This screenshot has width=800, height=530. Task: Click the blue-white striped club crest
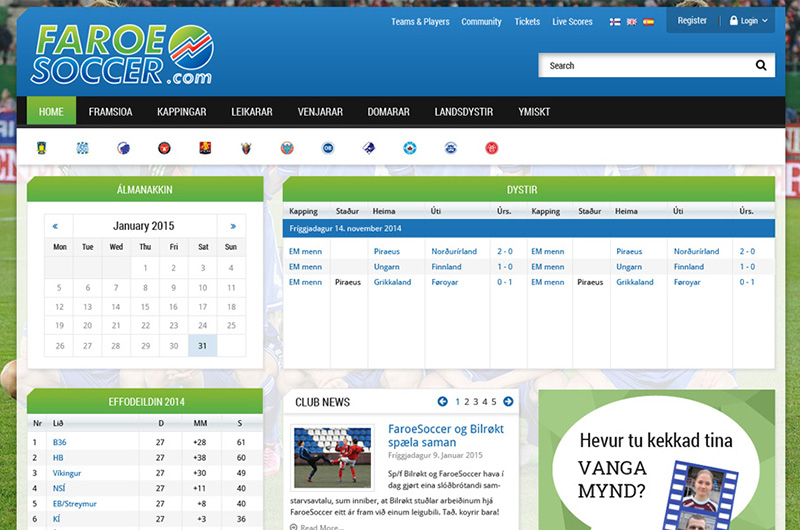click(x=82, y=148)
